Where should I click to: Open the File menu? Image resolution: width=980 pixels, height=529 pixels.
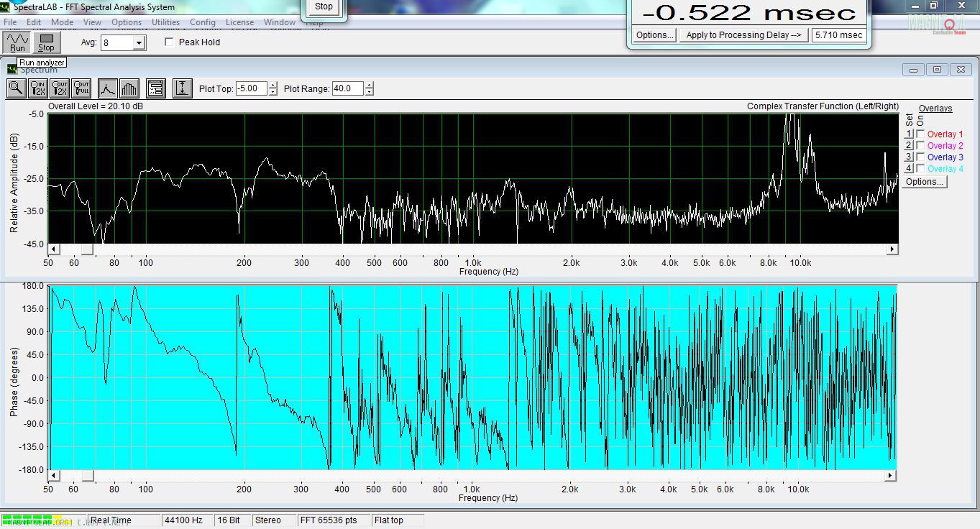coord(10,22)
